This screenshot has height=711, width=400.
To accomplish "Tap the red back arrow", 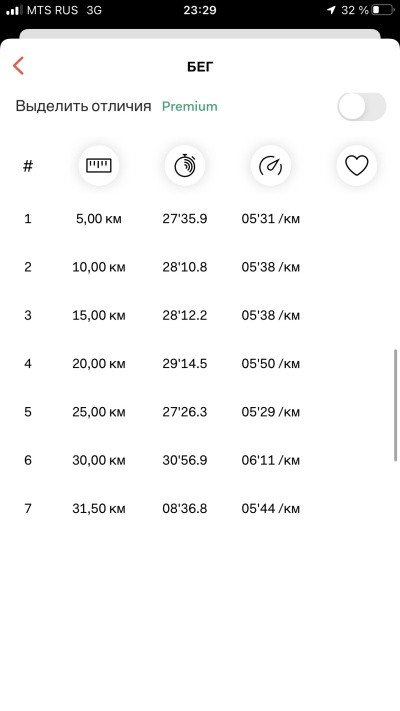I will pyautogui.click(x=18, y=66).
